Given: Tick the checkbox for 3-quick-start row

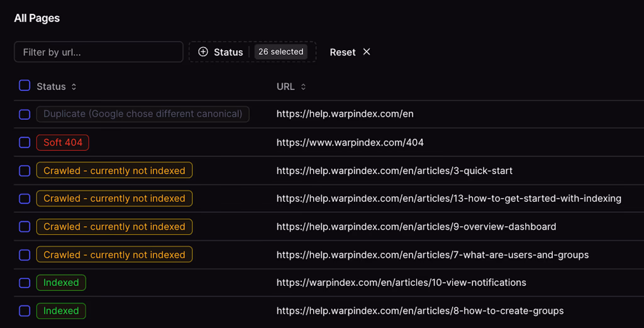Looking at the screenshot, I should (x=25, y=170).
